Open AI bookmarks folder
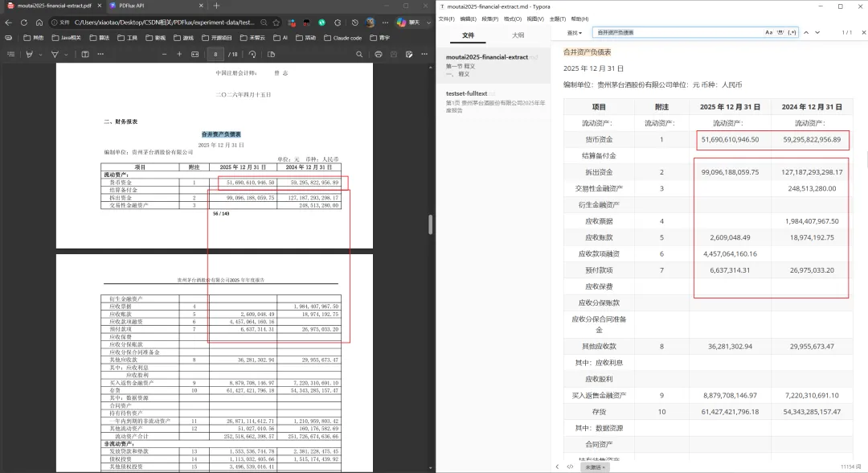 coord(281,39)
